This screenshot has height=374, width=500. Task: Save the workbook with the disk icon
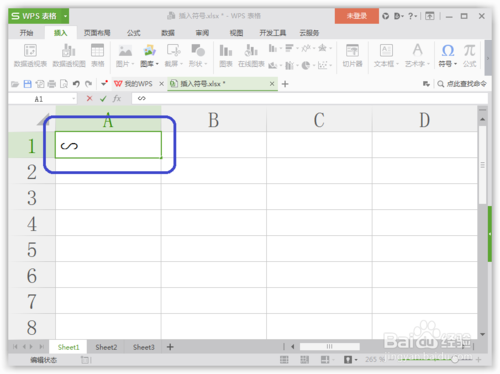pyautogui.click(x=27, y=84)
